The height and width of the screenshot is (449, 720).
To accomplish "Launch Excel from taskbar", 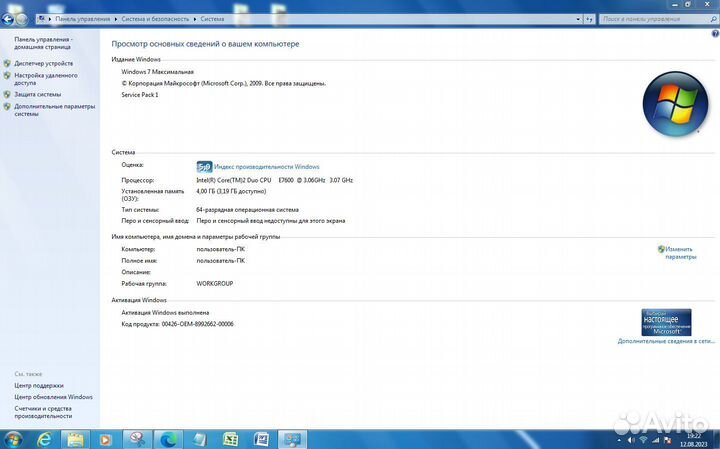I will 231,440.
